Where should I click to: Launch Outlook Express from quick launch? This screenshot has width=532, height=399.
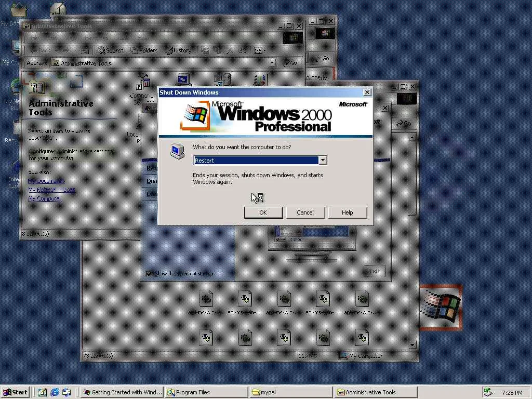point(66,392)
